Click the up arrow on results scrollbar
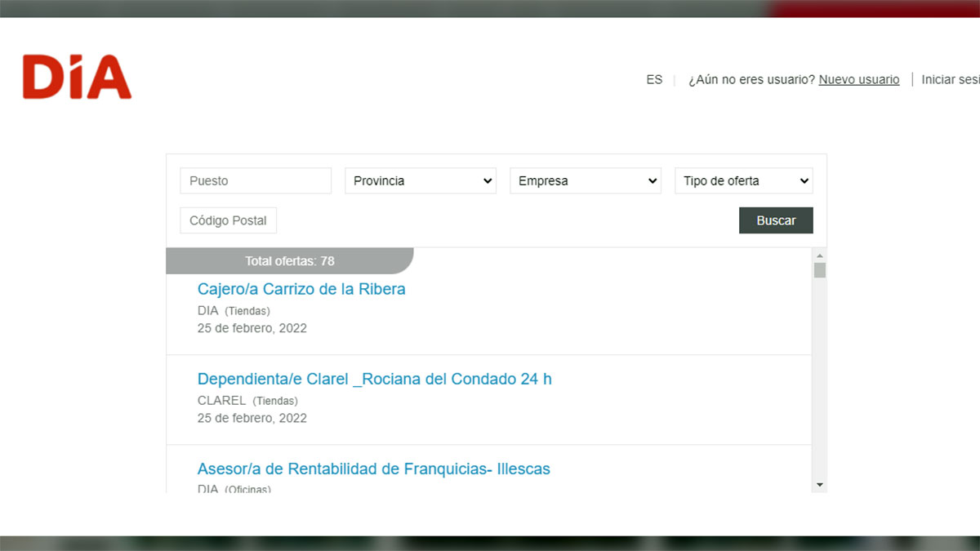 coord(819,255)
